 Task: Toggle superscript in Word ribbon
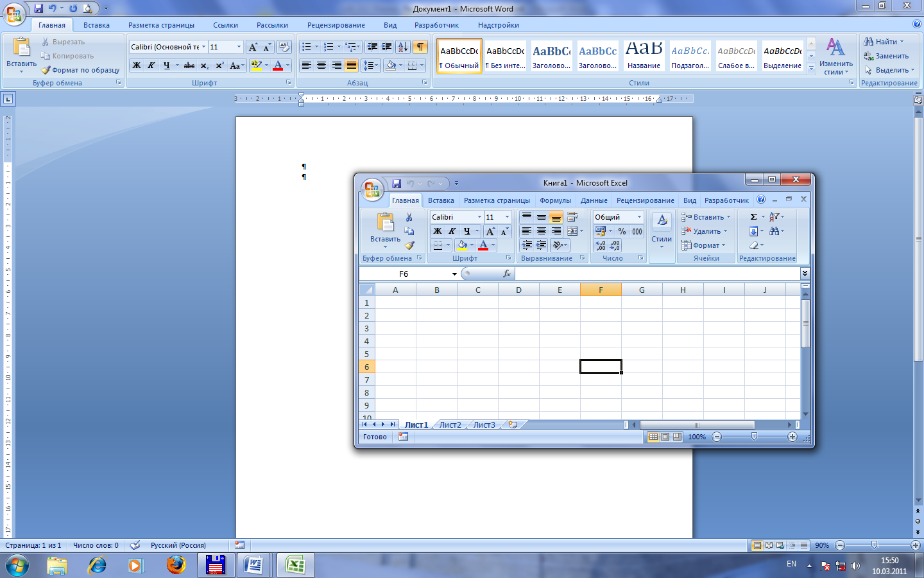click(219, 66)
